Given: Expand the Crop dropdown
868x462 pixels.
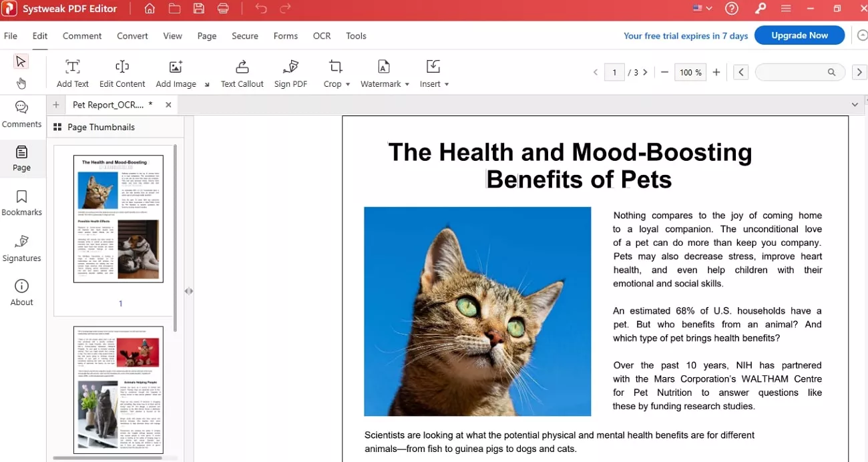Looking at the screenshot, I should point(337,73).
